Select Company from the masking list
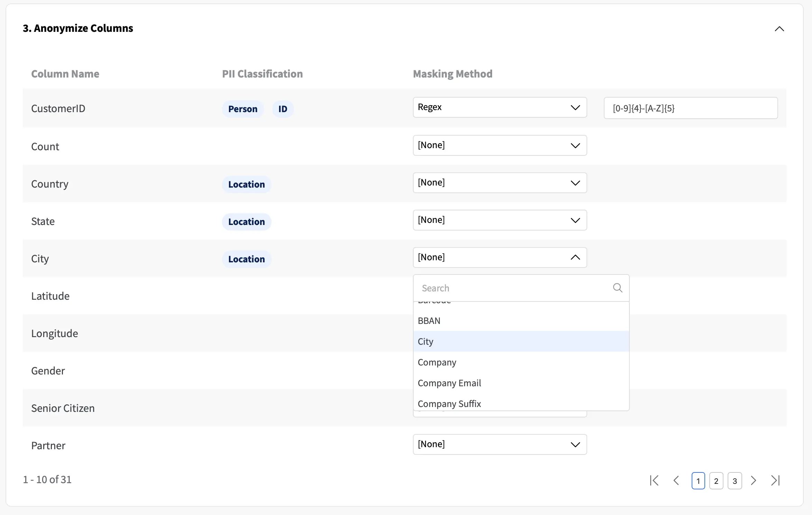 pos(521,362)
